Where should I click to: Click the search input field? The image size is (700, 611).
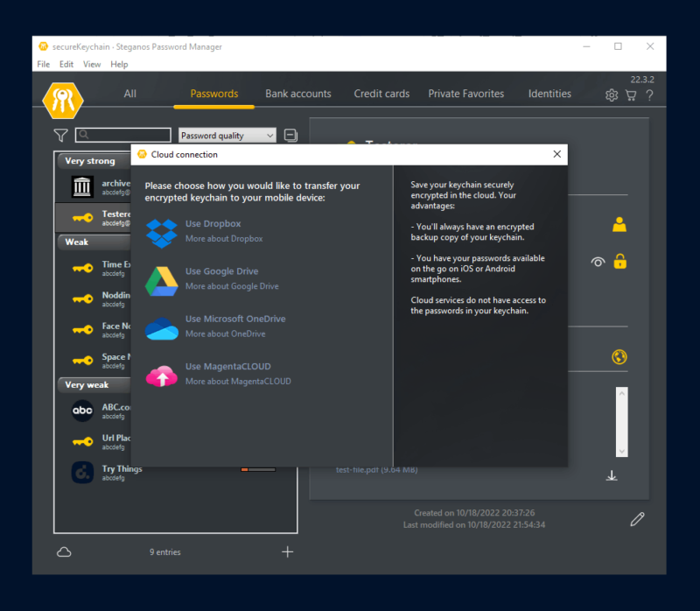[x=123, y=135]
